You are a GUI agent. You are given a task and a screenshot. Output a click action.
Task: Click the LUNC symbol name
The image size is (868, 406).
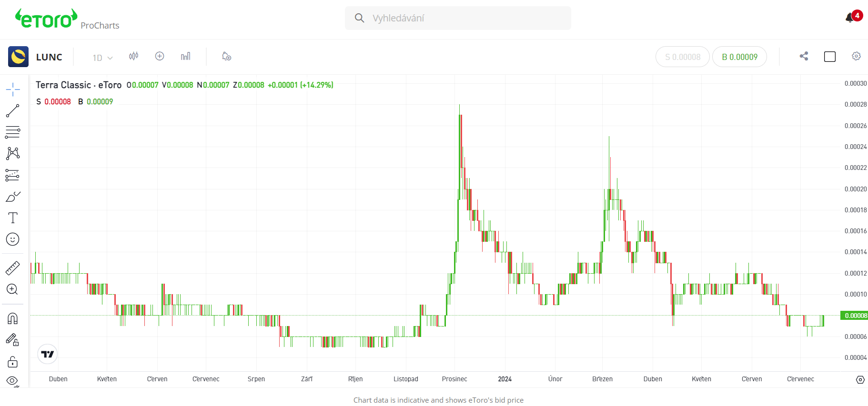pos(49,57)
